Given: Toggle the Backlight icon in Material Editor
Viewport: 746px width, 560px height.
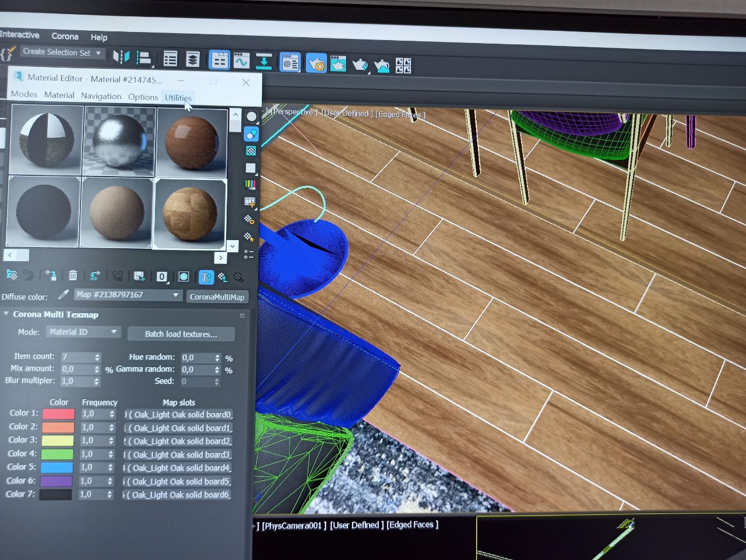Looking at the screenshot, I should coord(251,134).
